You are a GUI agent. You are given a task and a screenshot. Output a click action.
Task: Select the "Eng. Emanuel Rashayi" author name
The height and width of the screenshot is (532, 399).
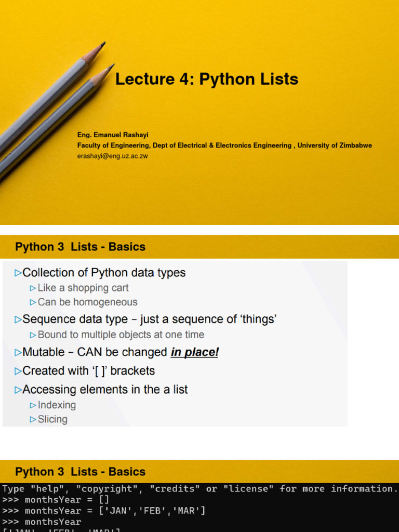(113, 135)
